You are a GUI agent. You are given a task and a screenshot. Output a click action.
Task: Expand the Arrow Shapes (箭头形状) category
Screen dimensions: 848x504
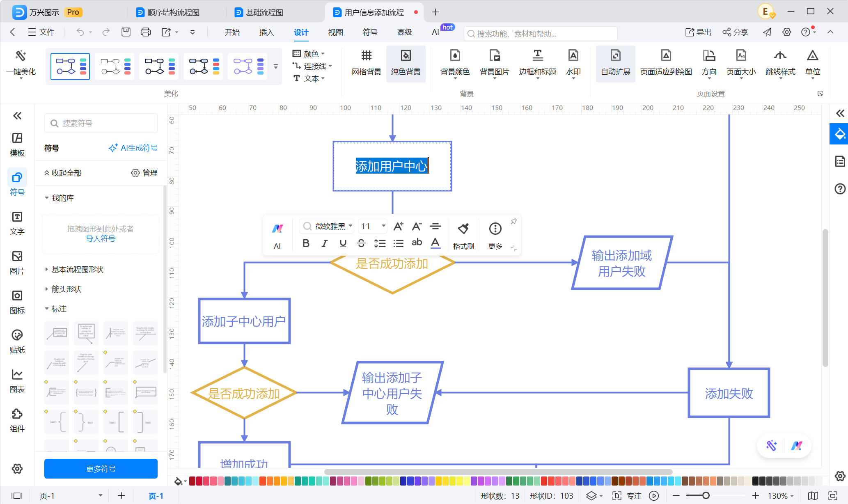tap(66, 289)
